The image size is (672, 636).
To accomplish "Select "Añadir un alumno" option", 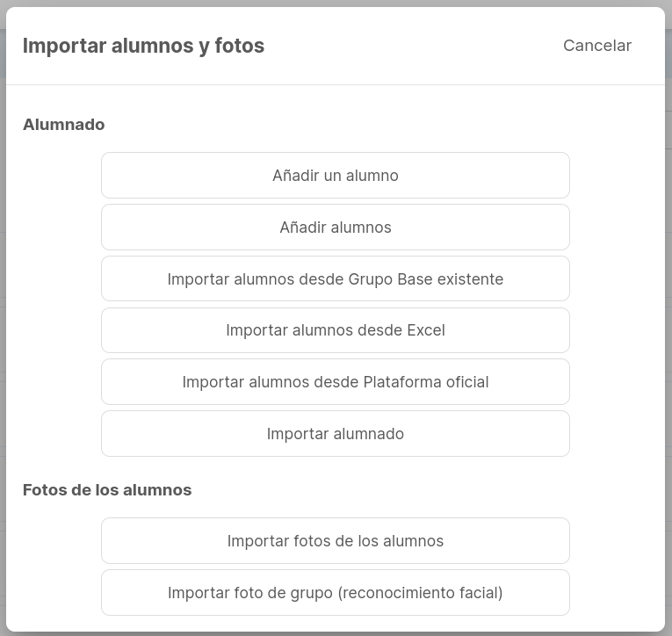I will (x=336, y=176).
